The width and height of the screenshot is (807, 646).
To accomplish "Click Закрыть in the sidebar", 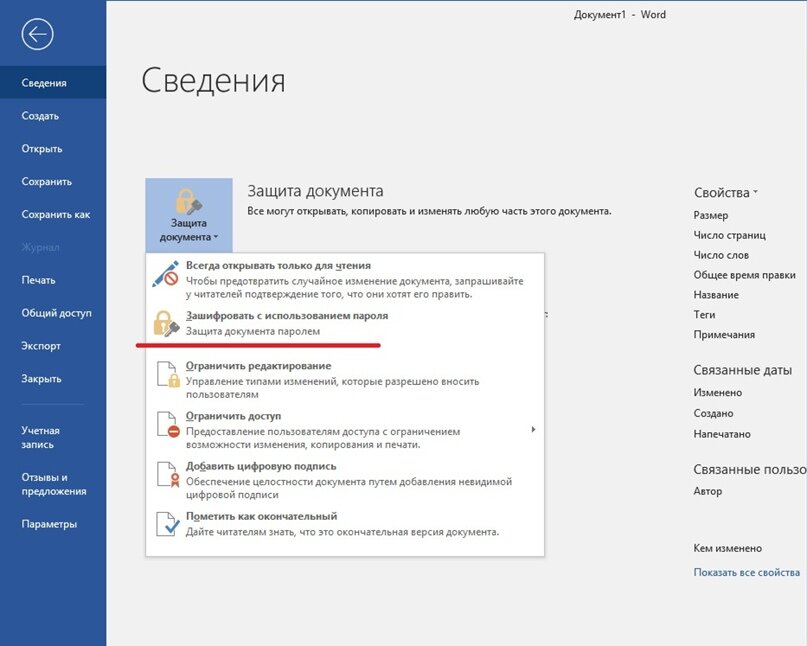I will pyautogui.click(x=53, y=379).
